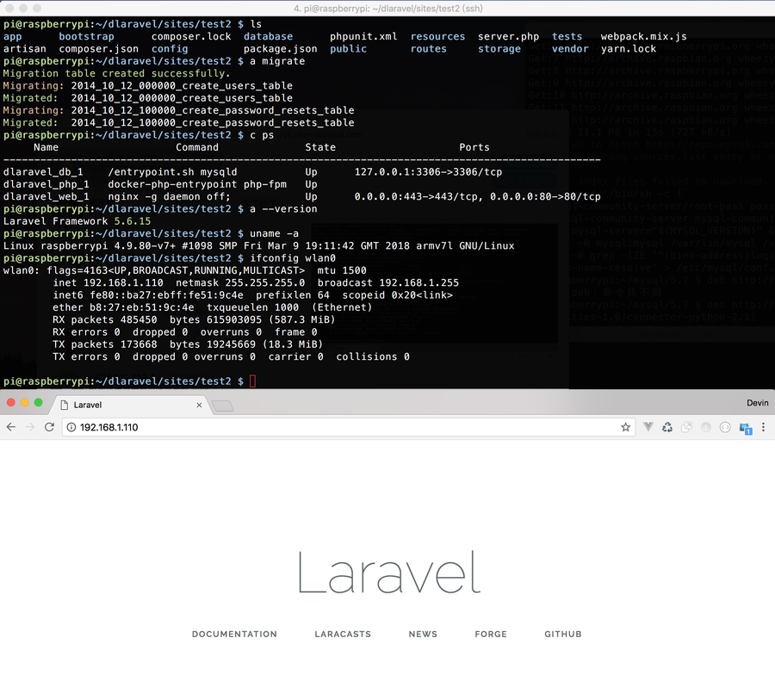The width and height of the screenshot is (775, 700).
Task: Click the grey octagon alert extension icon
Action: click(706, 427)
